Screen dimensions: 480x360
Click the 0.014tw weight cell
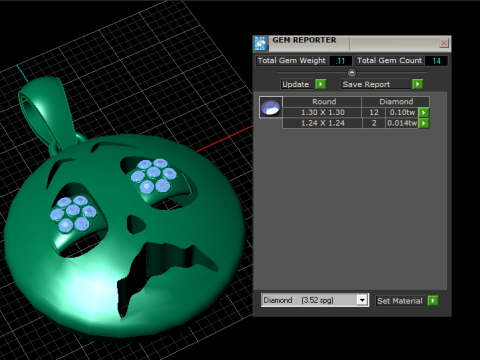402,123
